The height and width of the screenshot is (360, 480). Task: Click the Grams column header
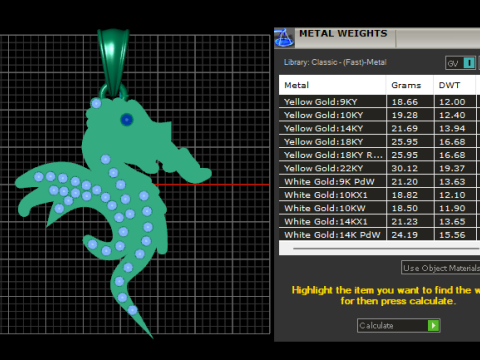(x=410, y=85)
